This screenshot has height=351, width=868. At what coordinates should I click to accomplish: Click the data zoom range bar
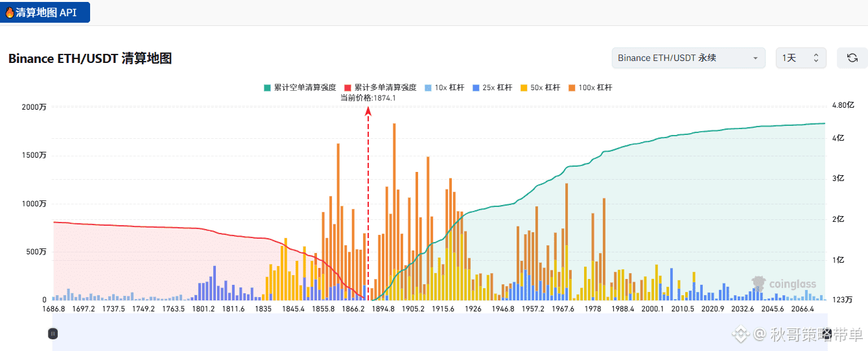439,332
